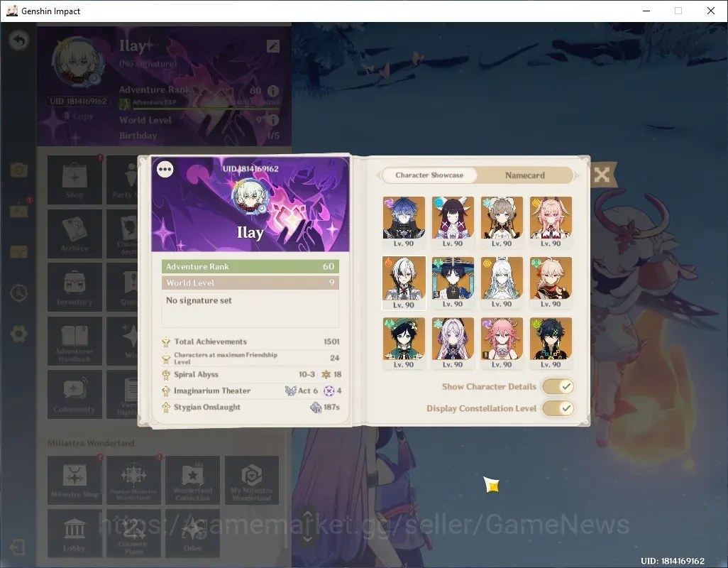The height and width of the screenshot is (568, 728).
Task: Open the three-dots options menu on profile card
Action: pos(165,169)
